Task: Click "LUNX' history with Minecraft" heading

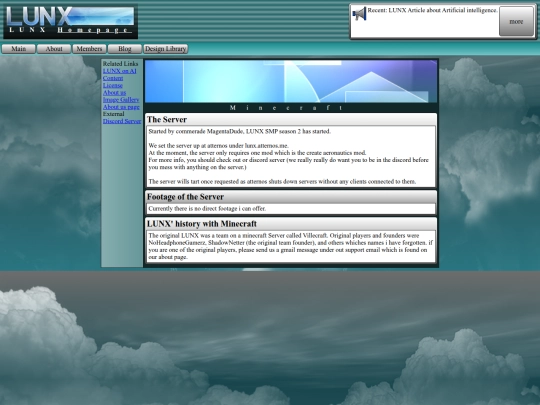Action: [x=202, y=224]
